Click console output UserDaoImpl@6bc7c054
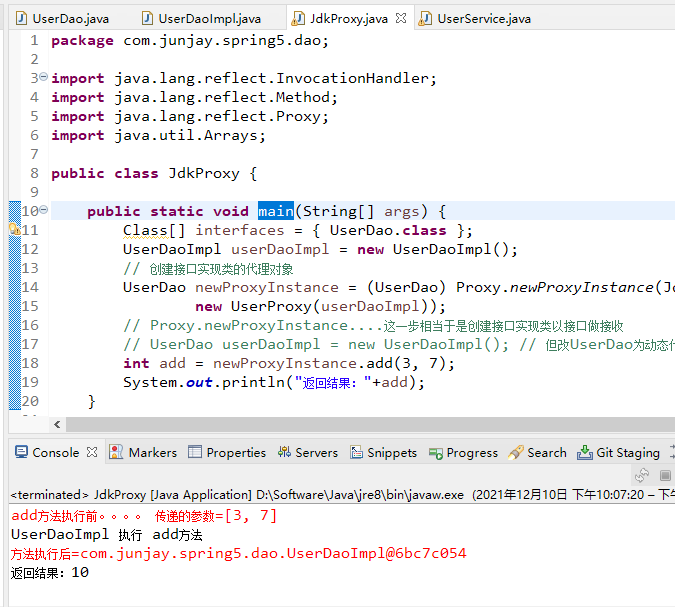 (x=376, y=553)
